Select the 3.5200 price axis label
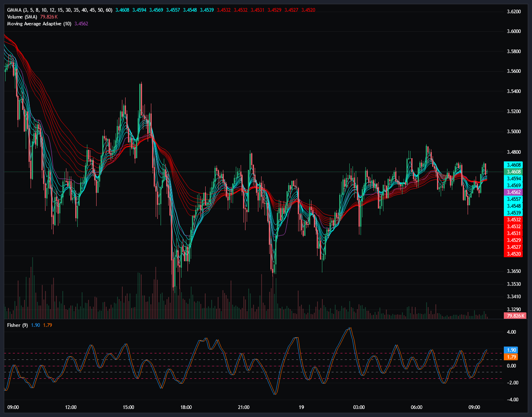Viewport: 532px width, 417px height. point(514,111)
